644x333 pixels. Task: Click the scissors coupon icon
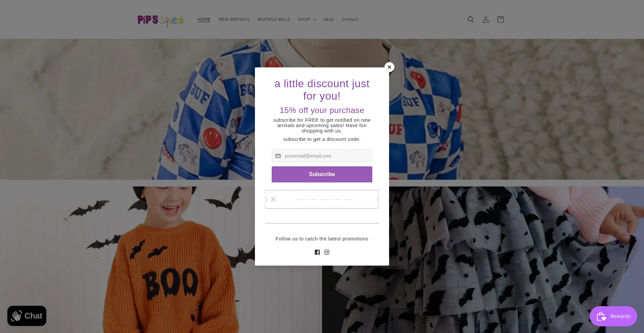pos(273,200)
